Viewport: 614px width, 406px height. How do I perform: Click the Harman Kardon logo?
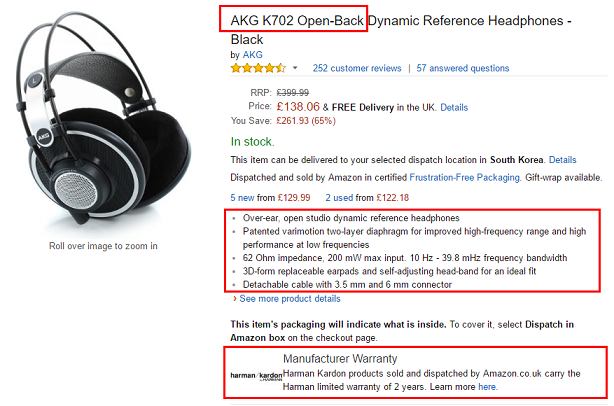click(256, 376)
